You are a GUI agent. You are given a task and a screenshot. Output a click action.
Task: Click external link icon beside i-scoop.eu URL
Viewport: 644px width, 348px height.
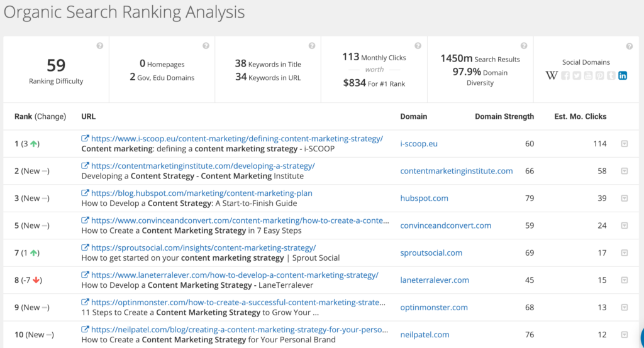coord(85,138)
